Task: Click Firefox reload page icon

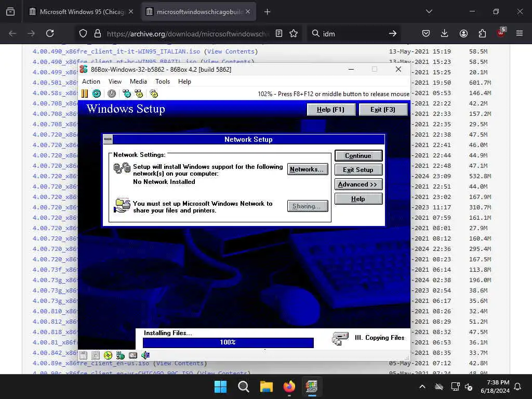Action: tap(50, 33)
